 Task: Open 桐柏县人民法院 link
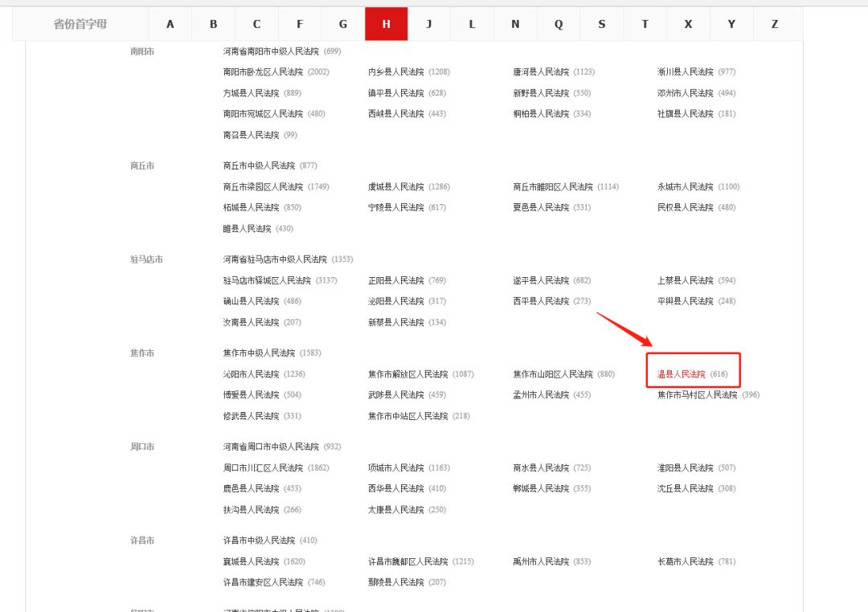(x=541, y=113)
